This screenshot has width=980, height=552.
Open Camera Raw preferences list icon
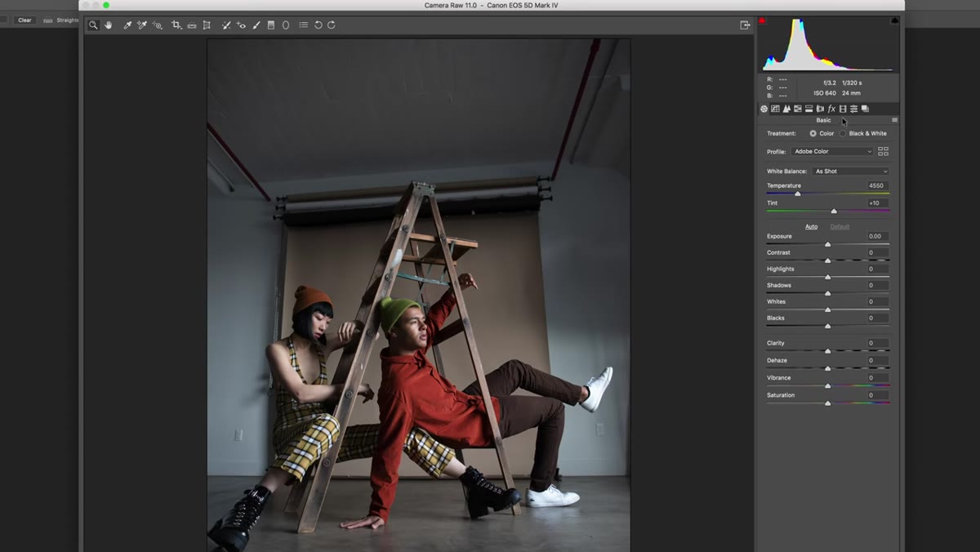coord(304,25)
